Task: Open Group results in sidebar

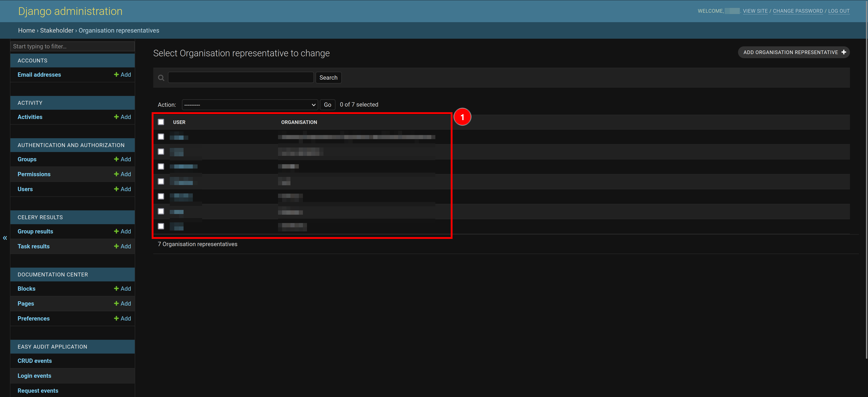Action: (x=35, y=231)
